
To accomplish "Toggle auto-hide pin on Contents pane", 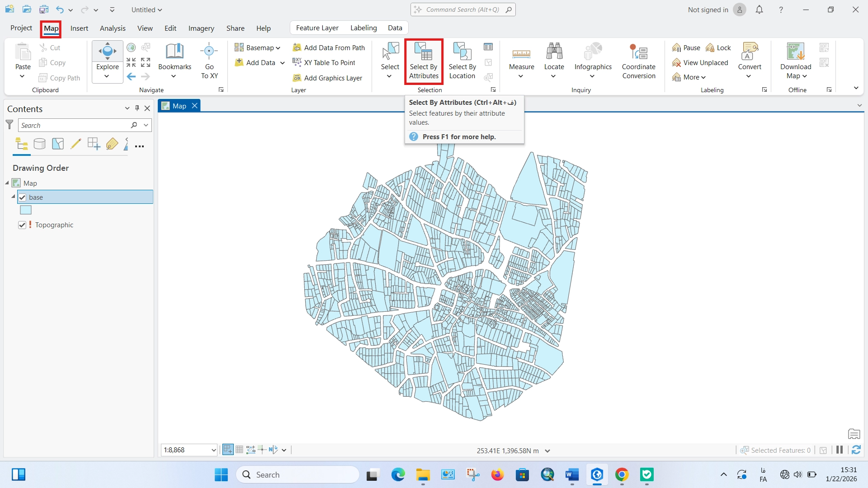I will (x=137, y=108).
